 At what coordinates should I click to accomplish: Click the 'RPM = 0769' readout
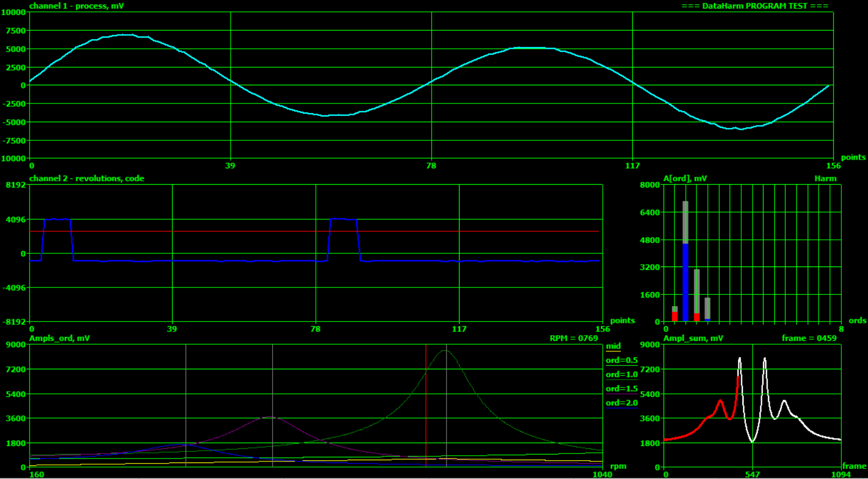click(573, 338)
